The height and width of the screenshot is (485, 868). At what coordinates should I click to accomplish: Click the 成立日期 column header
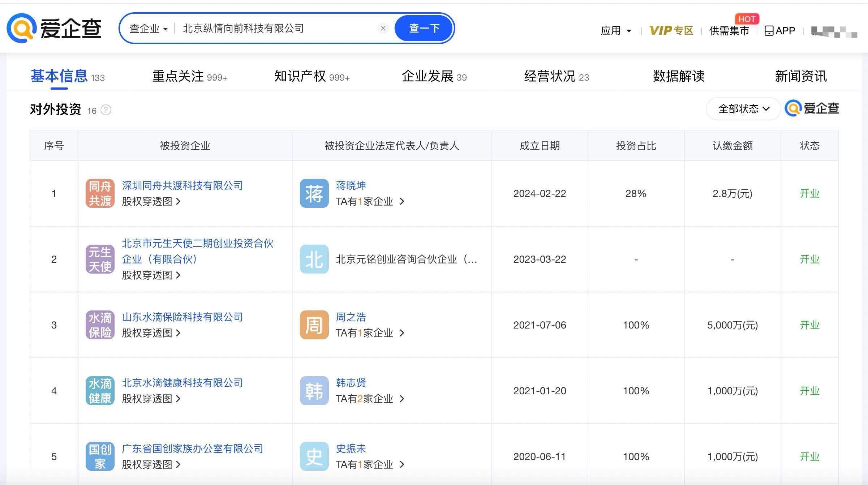540,146
